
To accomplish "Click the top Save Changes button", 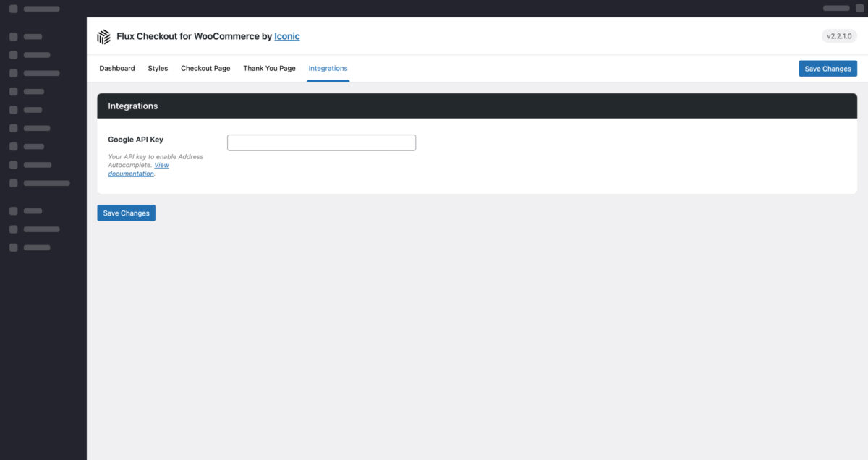I will pos(827,68).
